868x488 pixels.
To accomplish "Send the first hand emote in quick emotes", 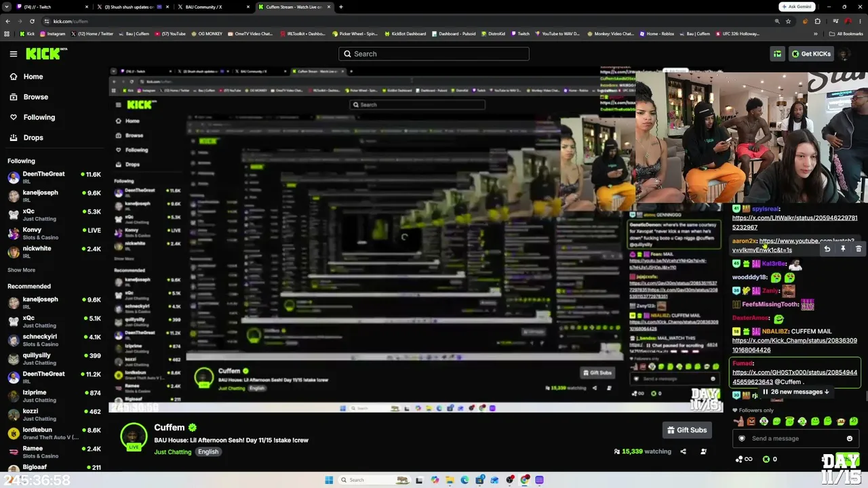I will point(738,422).
